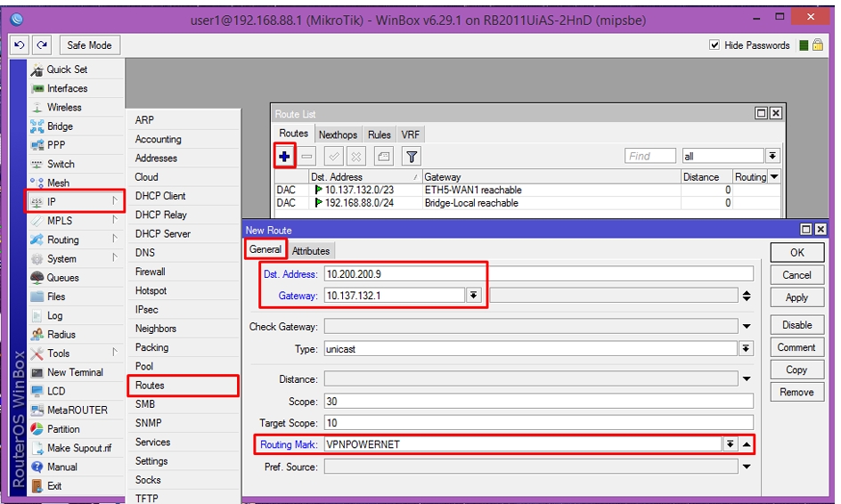841x504 pixels.
Task: Select the General tab in New Route
Action: coord(265,249)
